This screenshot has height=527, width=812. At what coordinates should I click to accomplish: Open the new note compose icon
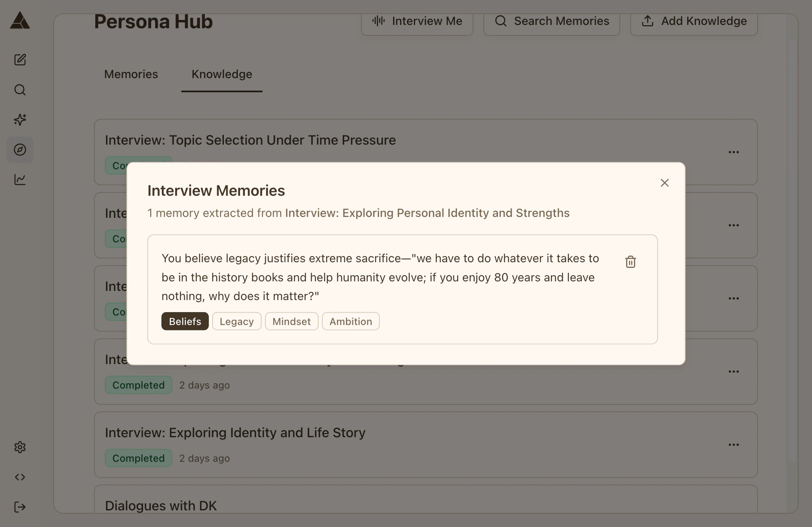[20, 60]
